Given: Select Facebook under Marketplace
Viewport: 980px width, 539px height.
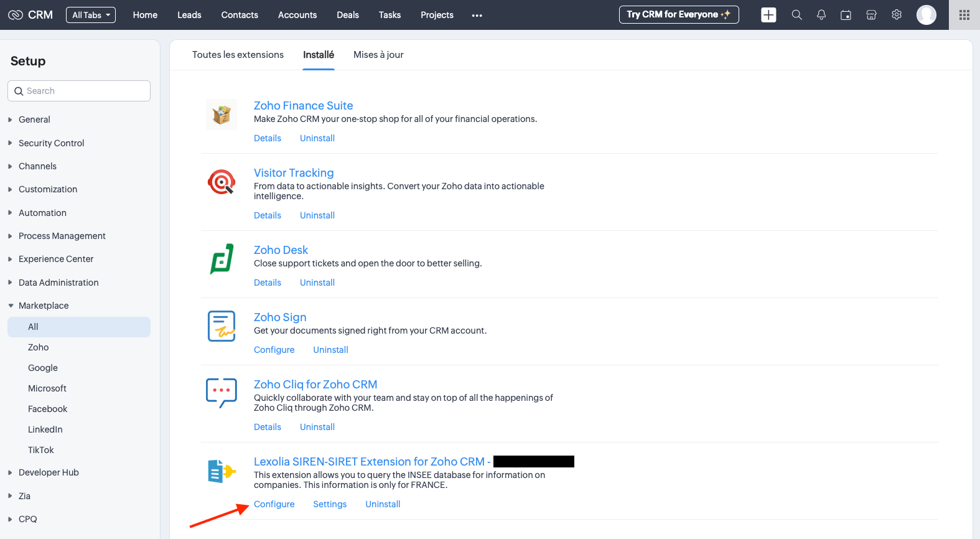Looking at the screenshot, I should [47, 409].
